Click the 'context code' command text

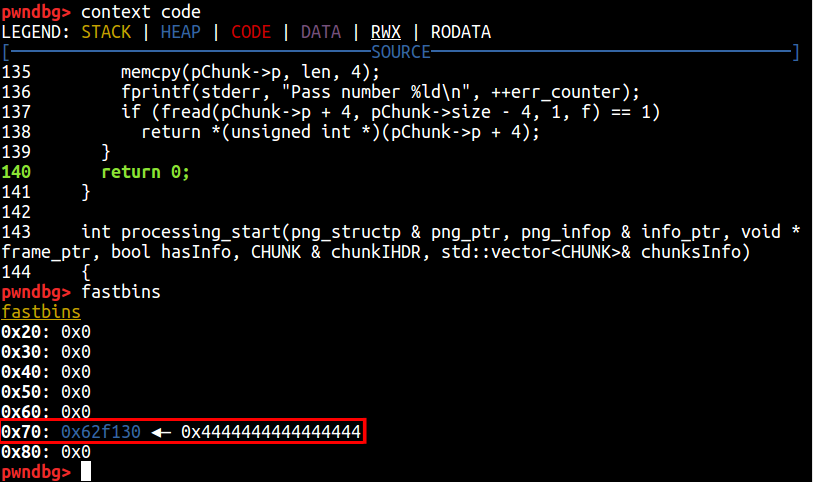[x=141, y=12]
